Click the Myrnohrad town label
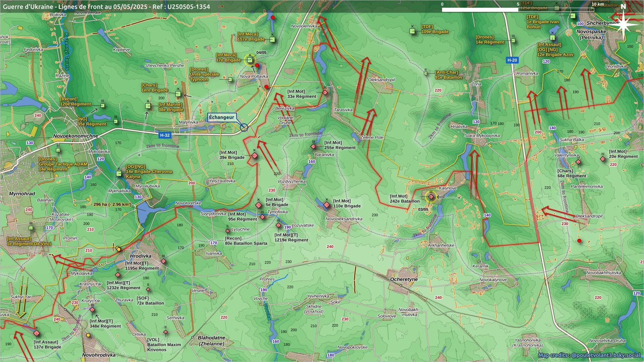Viewport: 644px width, 362px height. [x=22, y=194]
